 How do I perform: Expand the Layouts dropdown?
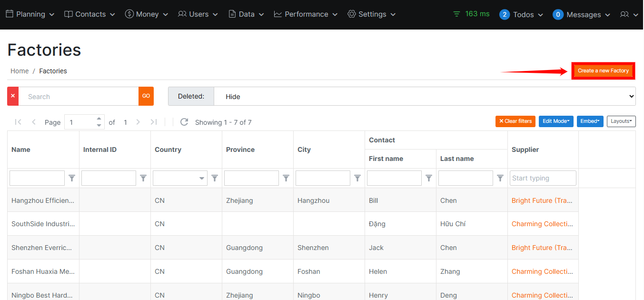621,121
